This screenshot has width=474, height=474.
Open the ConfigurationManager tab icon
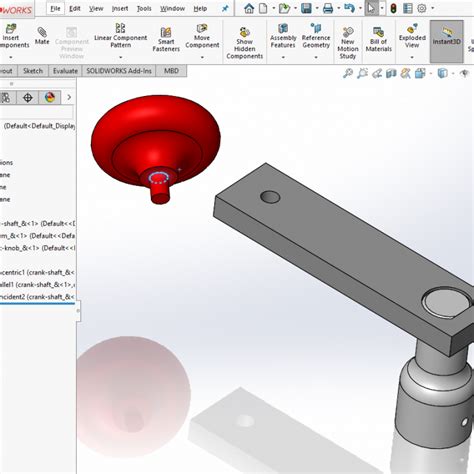[6, 98]
